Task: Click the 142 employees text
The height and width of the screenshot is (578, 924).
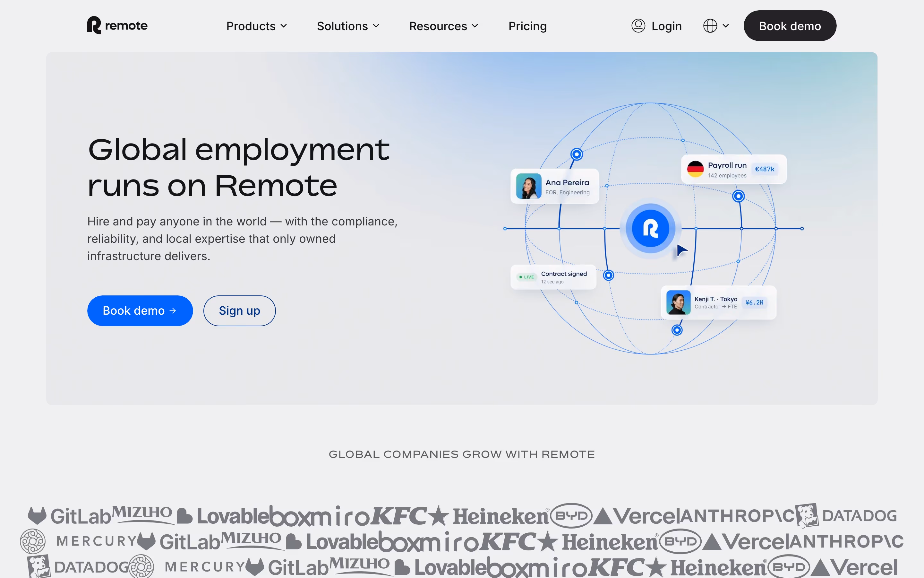Action: [727, 175]
